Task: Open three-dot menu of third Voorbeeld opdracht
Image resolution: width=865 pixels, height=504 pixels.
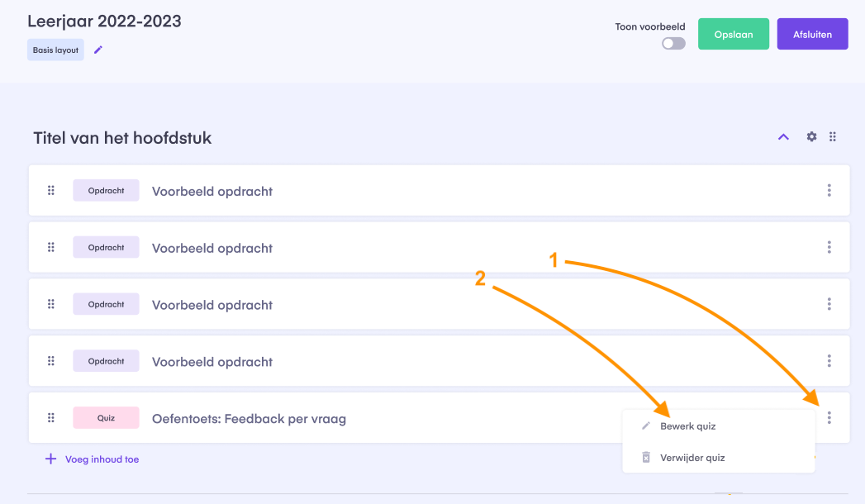Action: [x=829, y=304]
